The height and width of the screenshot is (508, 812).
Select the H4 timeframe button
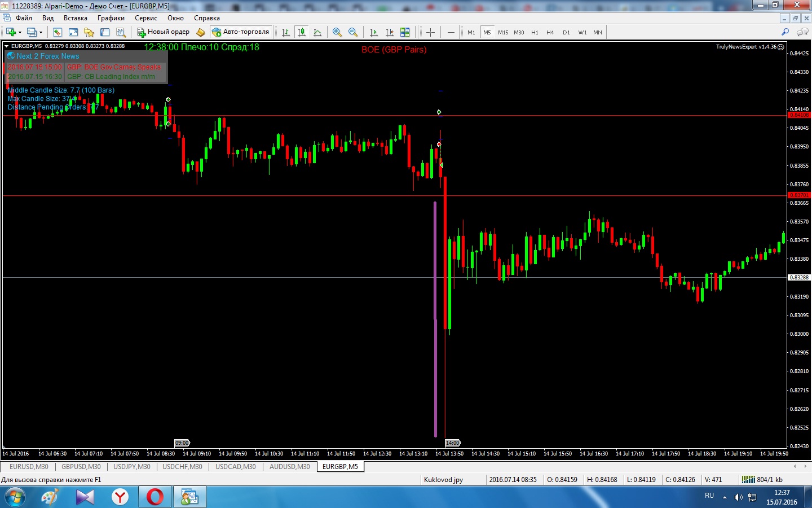550,32
